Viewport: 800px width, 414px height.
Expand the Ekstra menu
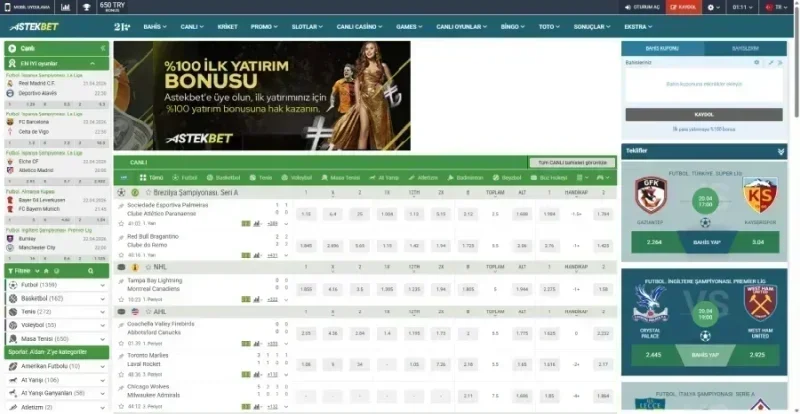638,27
